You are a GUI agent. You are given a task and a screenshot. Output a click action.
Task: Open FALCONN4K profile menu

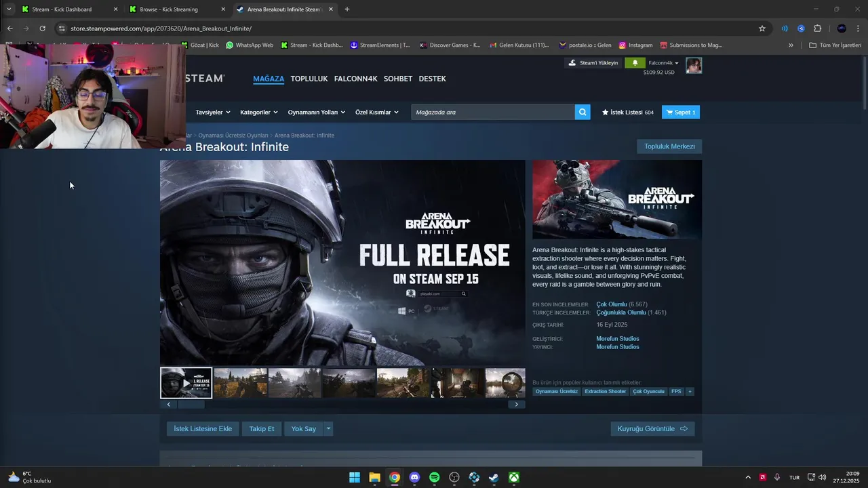(355, 79)
